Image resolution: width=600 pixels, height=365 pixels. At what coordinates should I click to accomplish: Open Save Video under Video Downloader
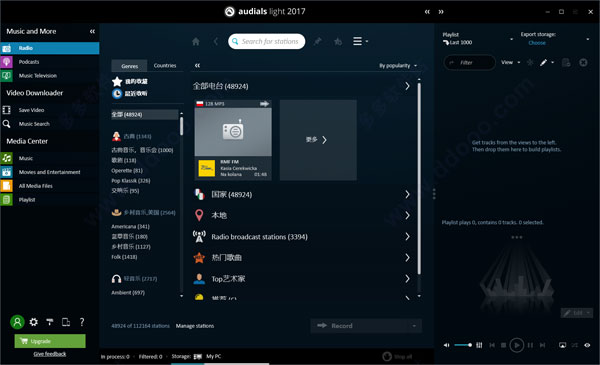(x=50, y=110)
